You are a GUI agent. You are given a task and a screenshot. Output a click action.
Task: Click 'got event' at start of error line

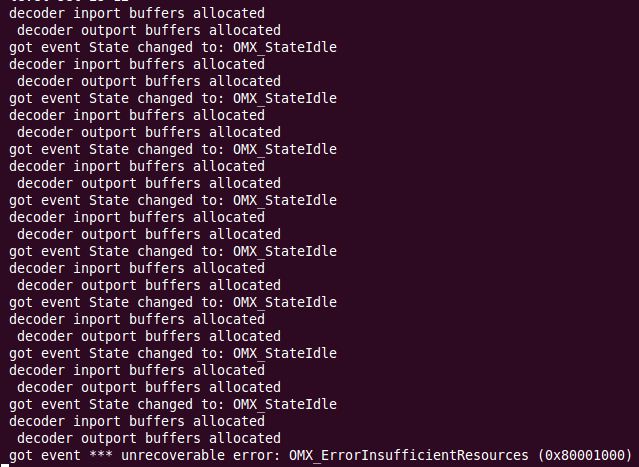[45, 456]
